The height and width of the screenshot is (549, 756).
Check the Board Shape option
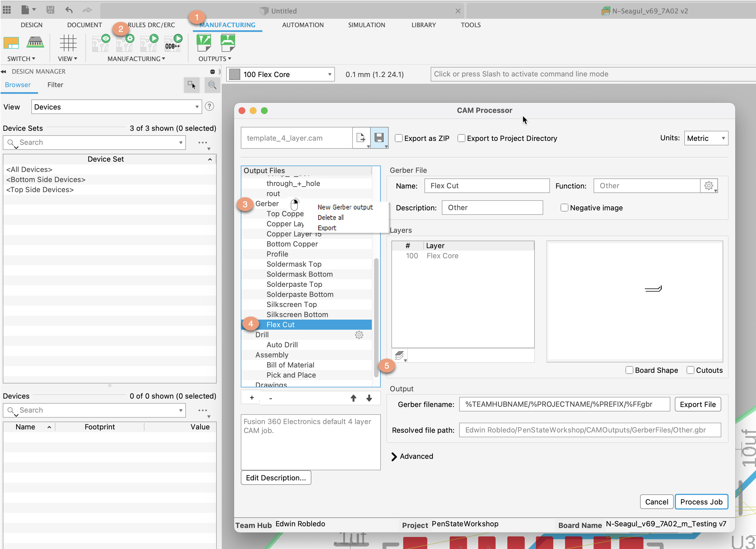(629, 370)
